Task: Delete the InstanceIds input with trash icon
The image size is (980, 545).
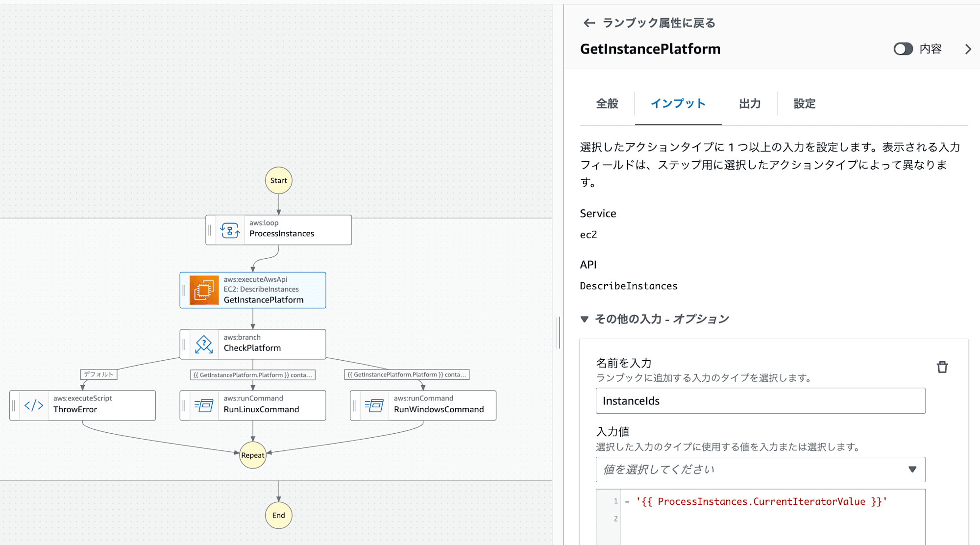Action: (x=942, y=367)
